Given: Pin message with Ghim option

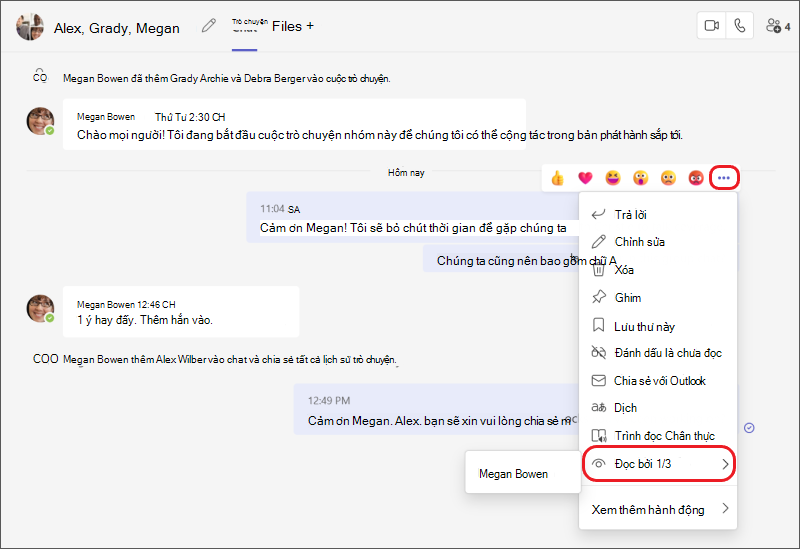Looking at the screenshot, I should coord(659,297).
